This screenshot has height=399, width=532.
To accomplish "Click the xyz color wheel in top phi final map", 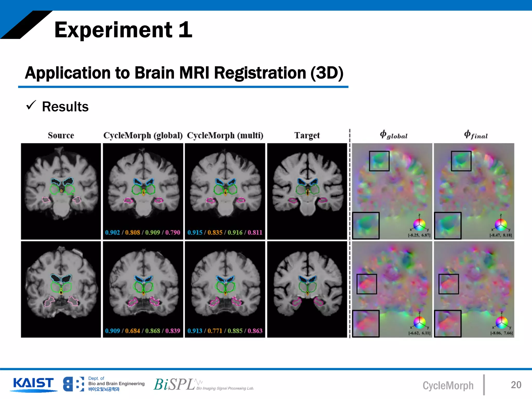I will (x=501, y=224).
